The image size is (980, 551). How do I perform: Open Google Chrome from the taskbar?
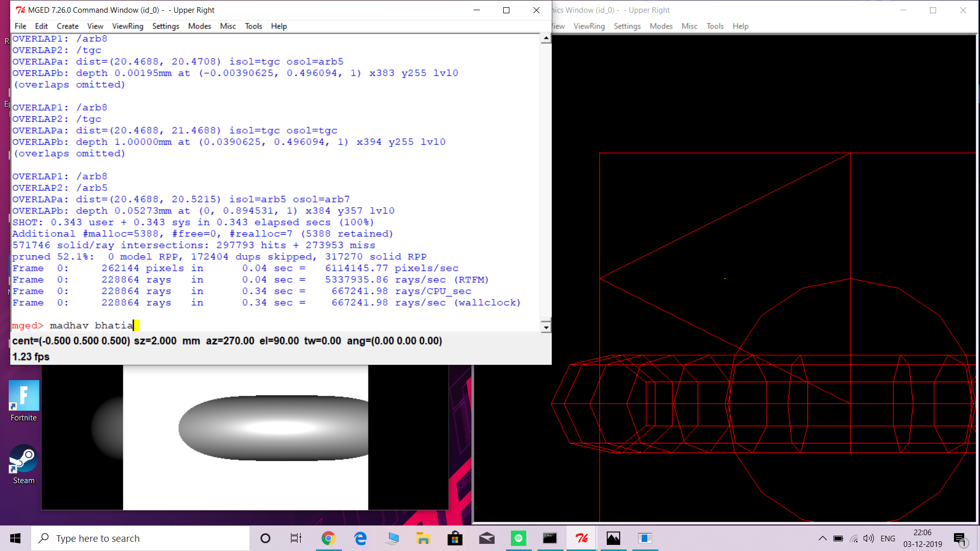coord(328,538)
